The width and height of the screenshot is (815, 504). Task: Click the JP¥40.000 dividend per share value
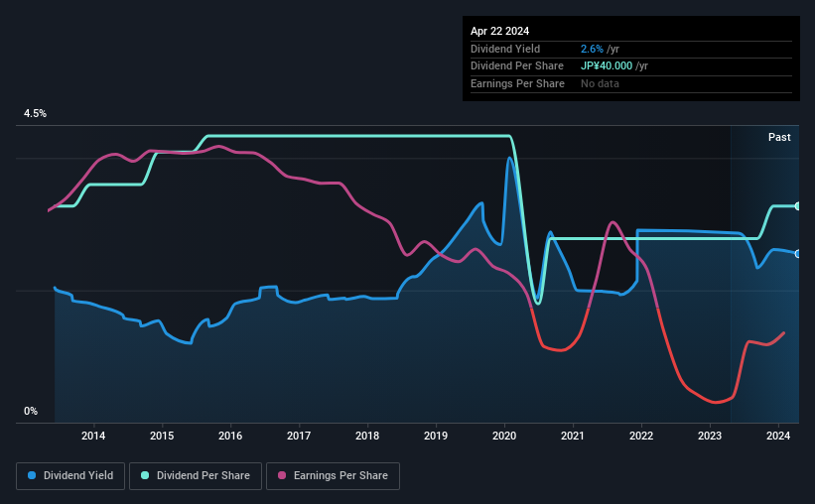[x=607, y=66]
